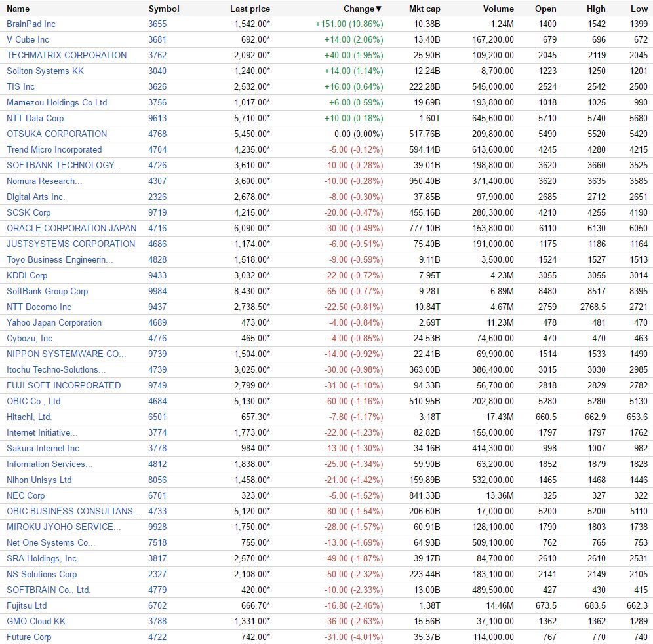Select Future Corp change -31.00 (-4.01%)
653x644 pixels.
point(353,637)
